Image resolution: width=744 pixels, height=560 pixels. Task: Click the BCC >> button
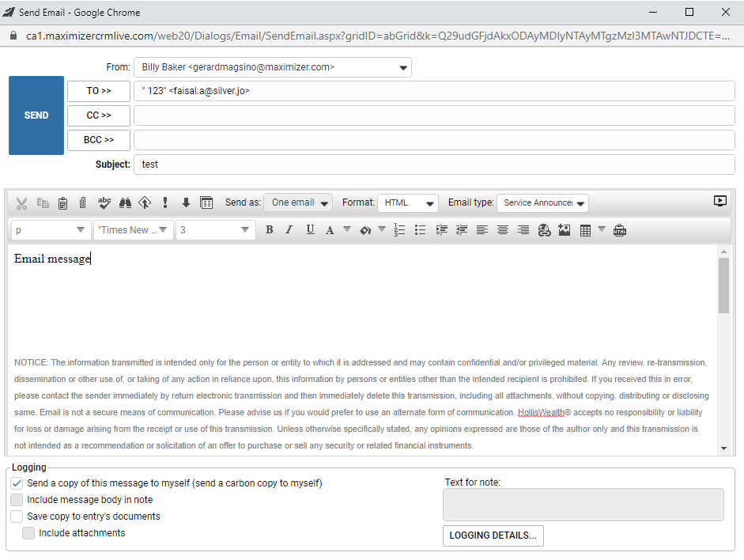[99, 140]
